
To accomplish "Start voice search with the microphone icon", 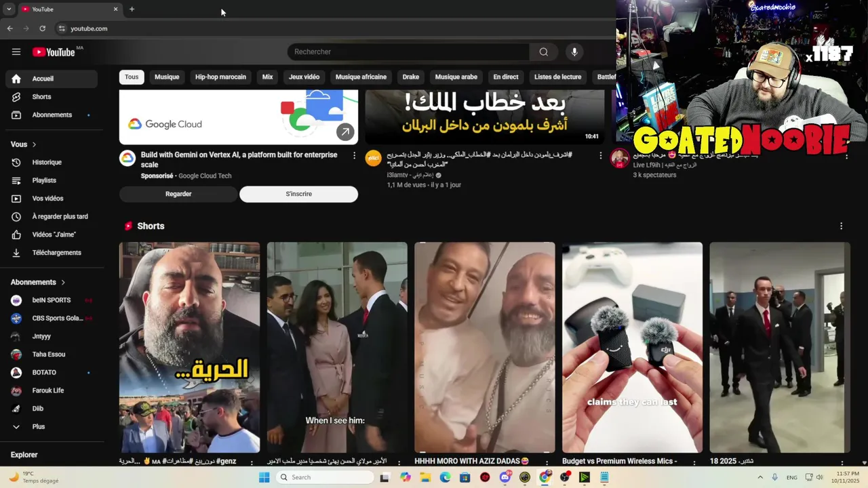I will pyautogui.click(x=574, y=52).
